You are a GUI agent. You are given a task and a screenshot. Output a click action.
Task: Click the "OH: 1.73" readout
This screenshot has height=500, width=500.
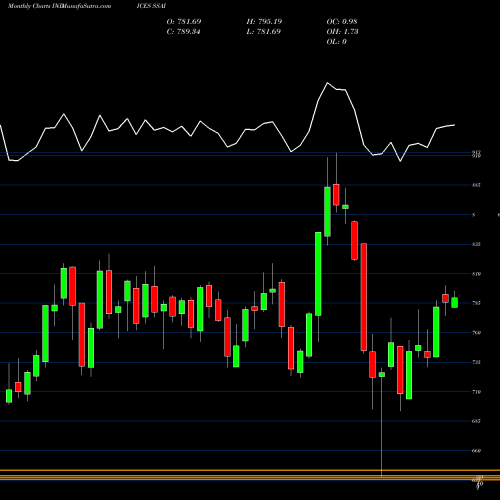pos(342,32)
